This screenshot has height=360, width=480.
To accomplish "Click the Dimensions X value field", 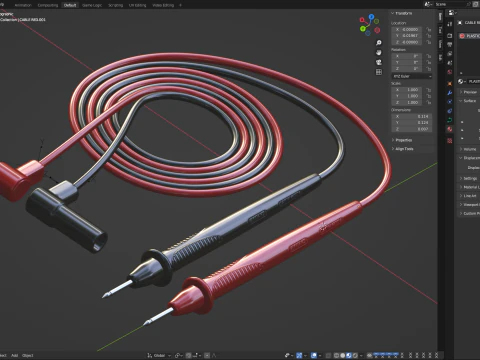I will pos(412,116).
